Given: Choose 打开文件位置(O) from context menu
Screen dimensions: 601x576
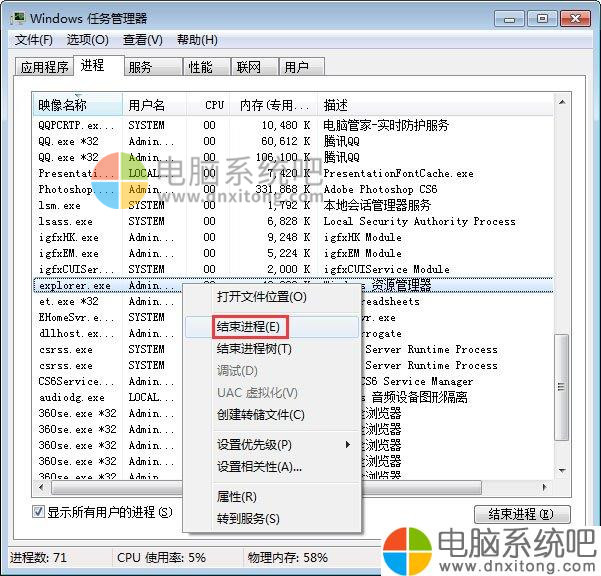Looking at the screenshot, I should pos(272,297).
